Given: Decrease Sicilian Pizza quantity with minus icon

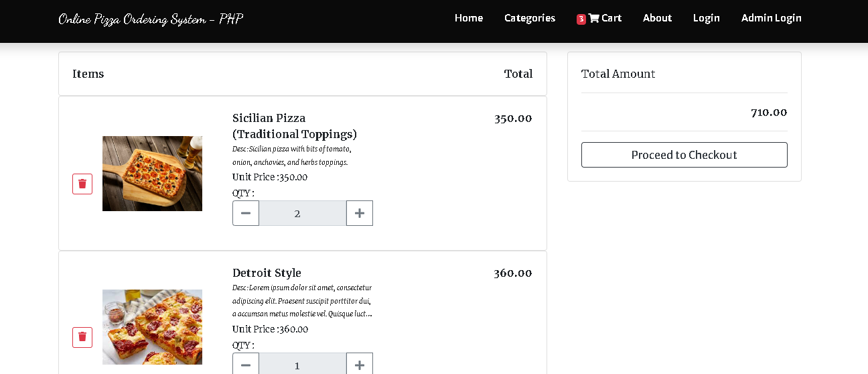Looking at the screenshot, I should (x=246, y=213).
